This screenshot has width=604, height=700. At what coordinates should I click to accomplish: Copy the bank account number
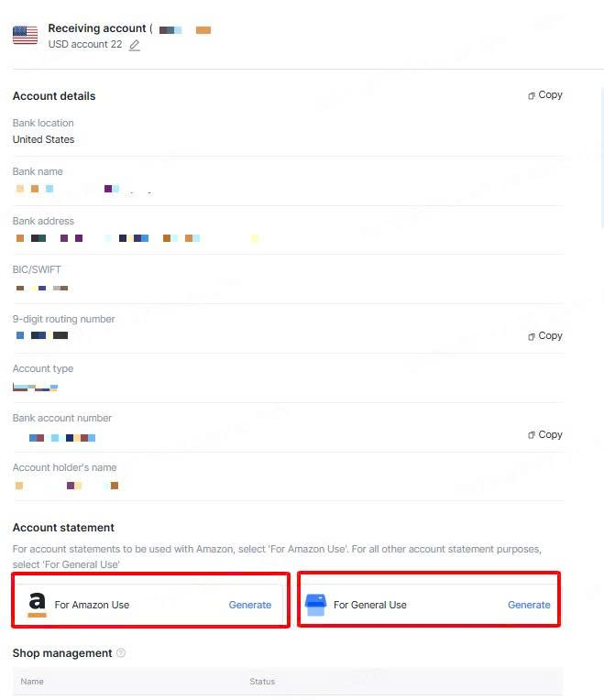click(x=545, y=435)
